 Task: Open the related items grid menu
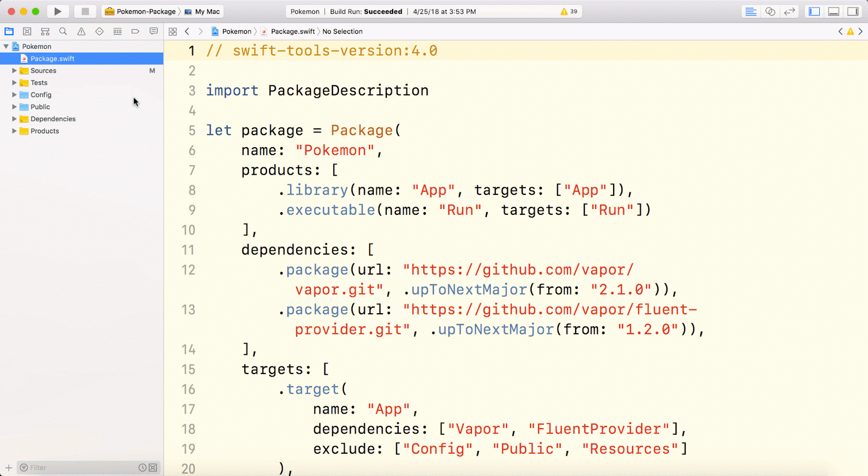pos(173,31)
